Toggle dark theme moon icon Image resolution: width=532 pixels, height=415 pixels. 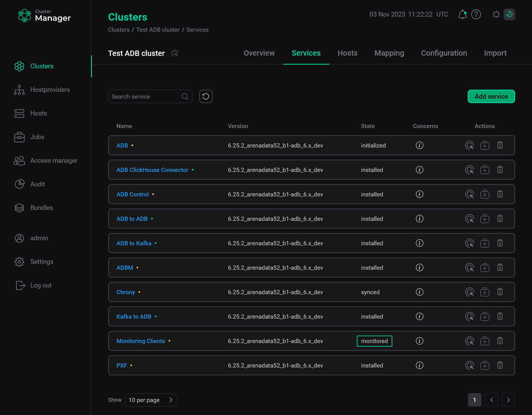[509, 14]
